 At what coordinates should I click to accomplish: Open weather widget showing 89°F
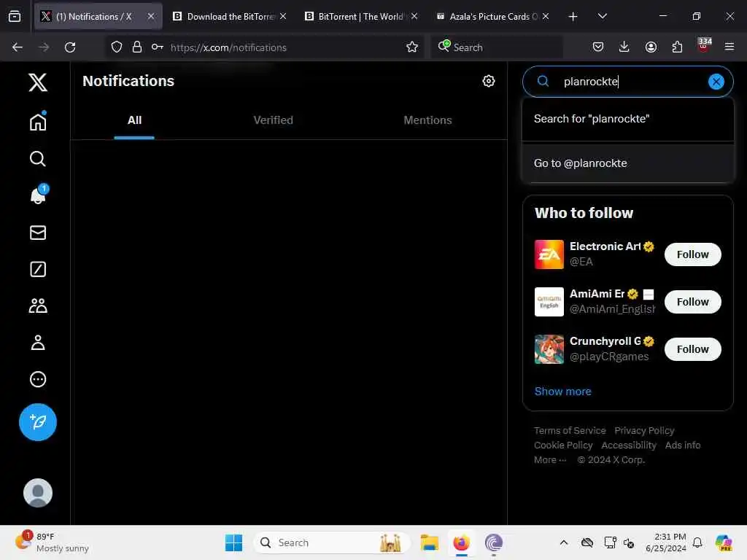click(52, 542)
